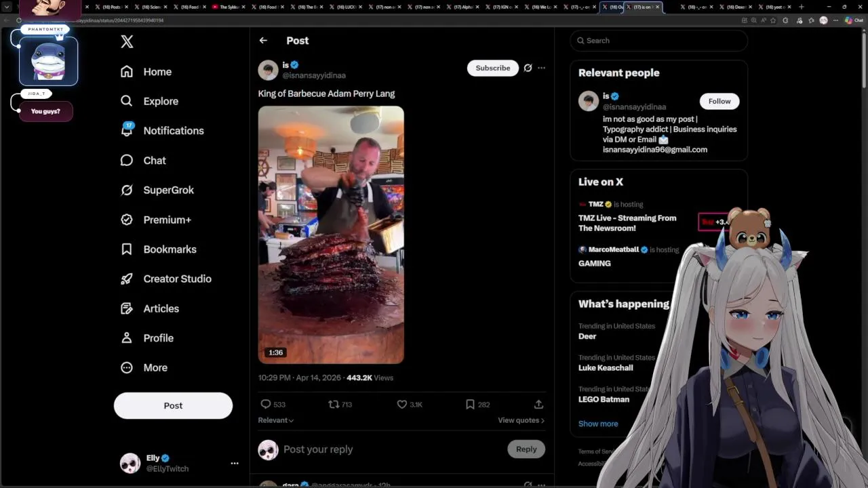The width and height of the screenshot is (868, 488).
Task: Repost using the icon showing 713
Action: point(340,404)
